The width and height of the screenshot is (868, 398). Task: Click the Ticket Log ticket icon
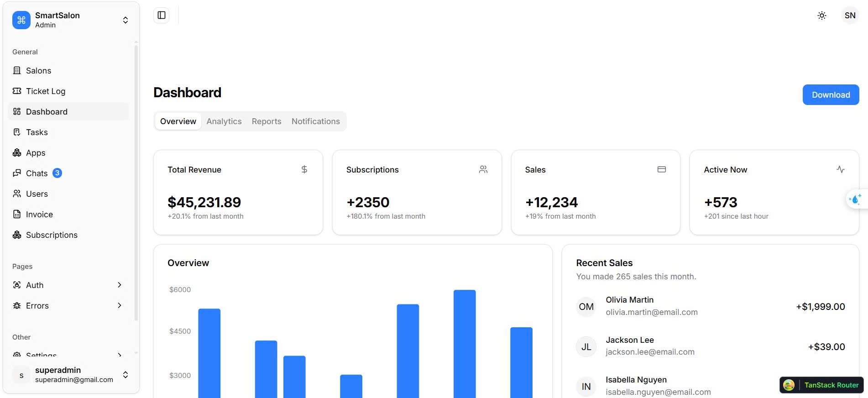(x=17, y=91)
